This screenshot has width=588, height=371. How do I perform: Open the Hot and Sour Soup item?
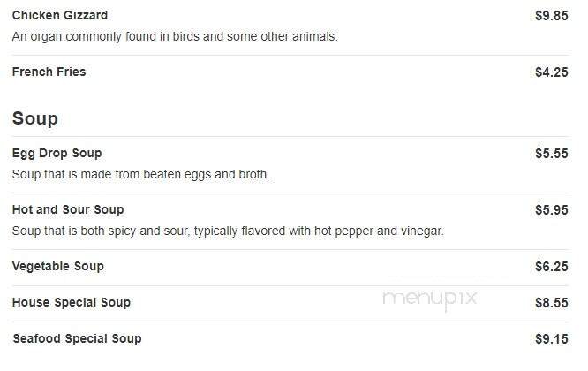tap(68, 210)
